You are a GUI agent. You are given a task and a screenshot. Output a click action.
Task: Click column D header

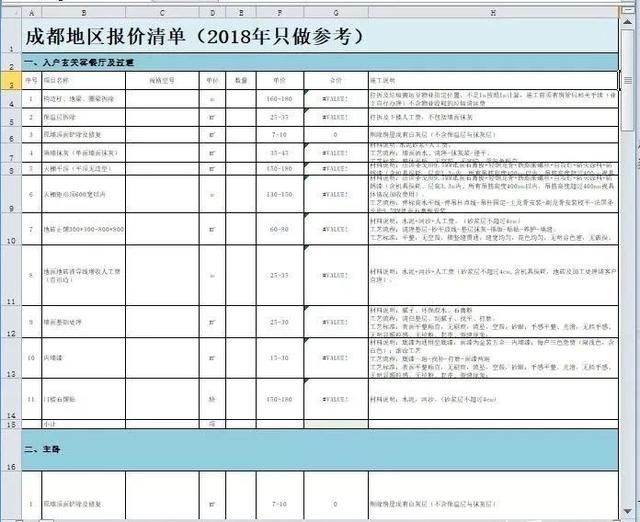pyautogui.click(x=212, y=11)
